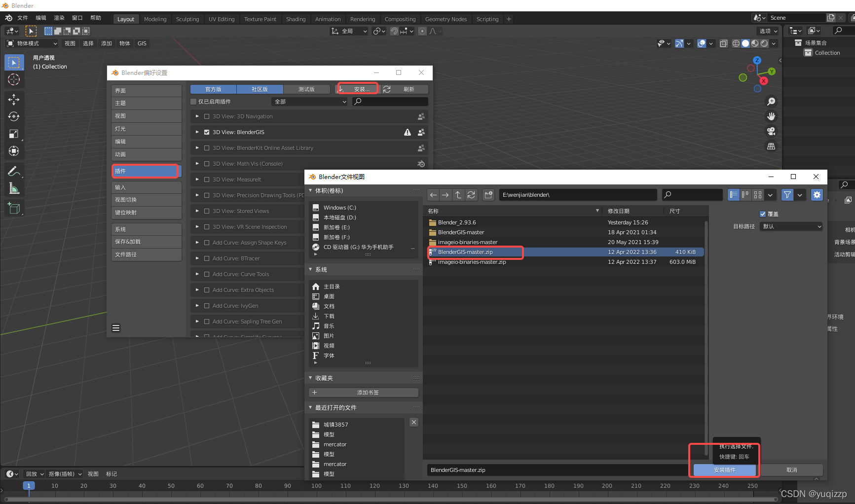
Task: Click timeline frame 1 marker
Action: pos(29,486)
